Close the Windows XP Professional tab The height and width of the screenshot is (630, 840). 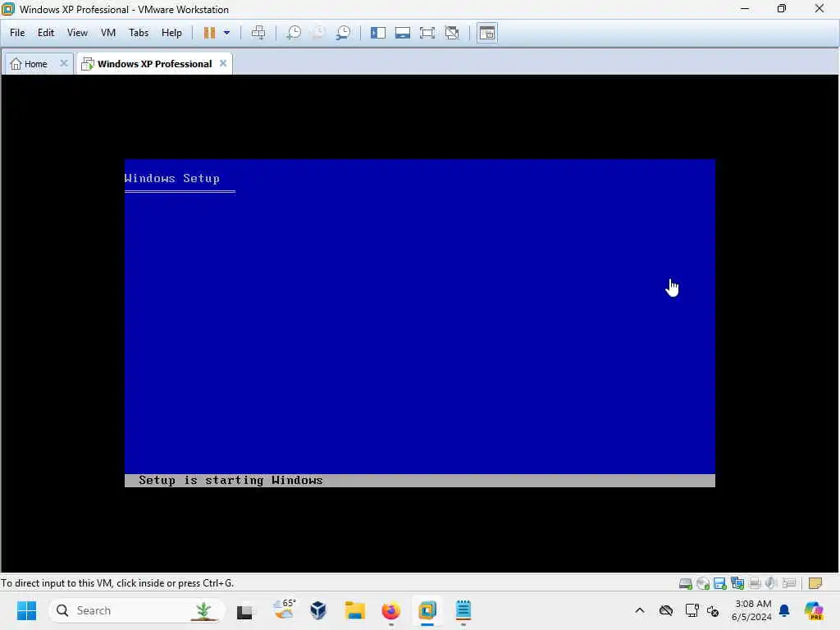tap(223, 63)
